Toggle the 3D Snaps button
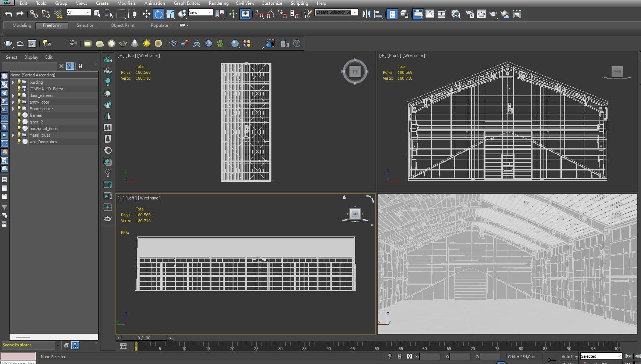 point(260,14)
